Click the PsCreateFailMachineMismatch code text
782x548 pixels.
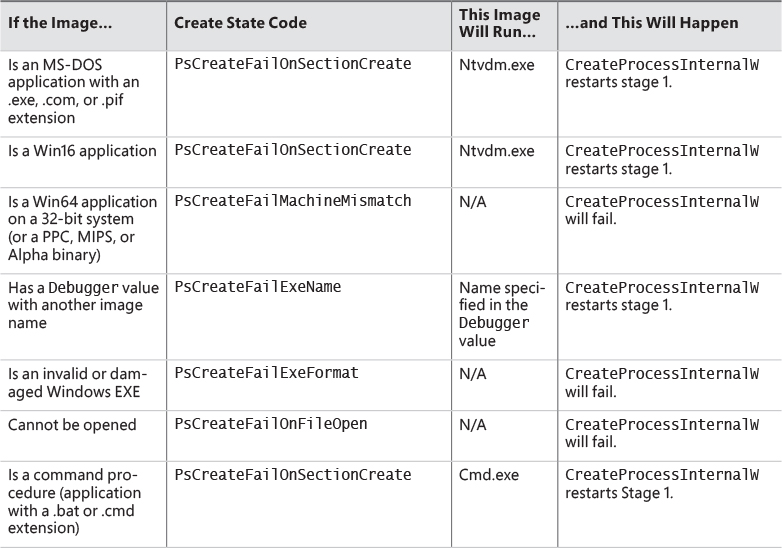point(293,201)
